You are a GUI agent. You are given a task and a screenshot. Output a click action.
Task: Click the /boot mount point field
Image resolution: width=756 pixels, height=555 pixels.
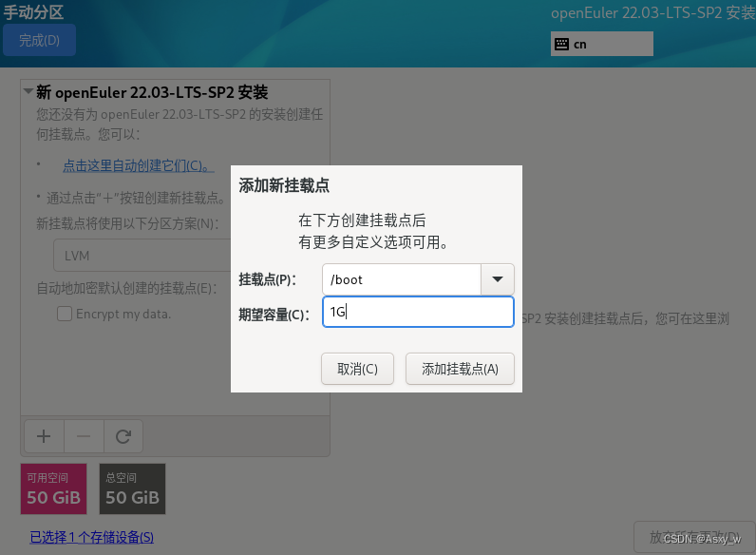click(402, 279)
